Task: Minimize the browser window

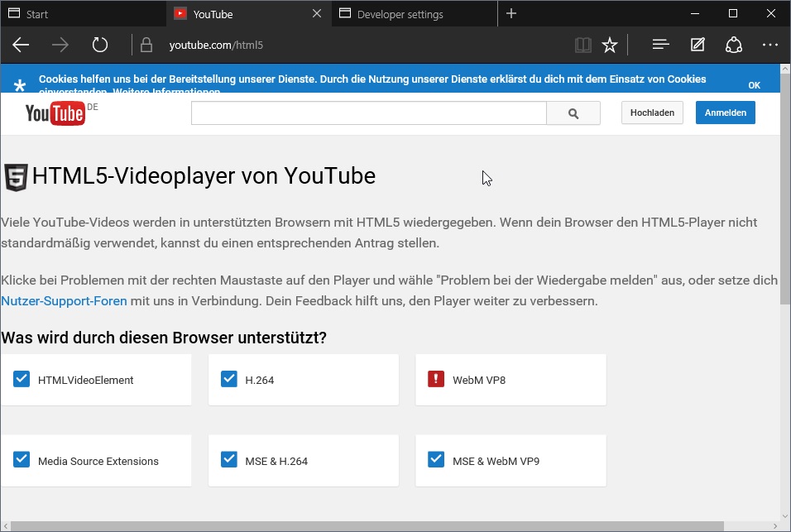Action: coord(695,13)
